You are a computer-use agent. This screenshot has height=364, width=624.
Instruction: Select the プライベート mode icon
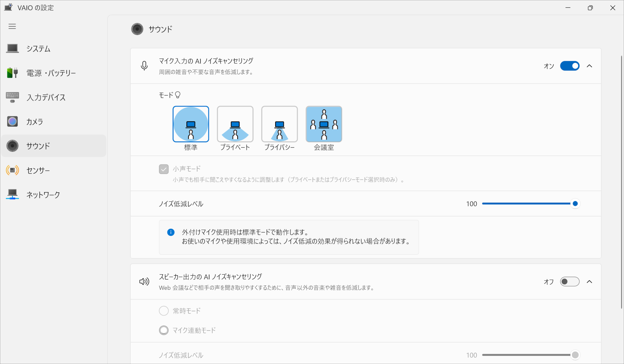tap(235, 124)
